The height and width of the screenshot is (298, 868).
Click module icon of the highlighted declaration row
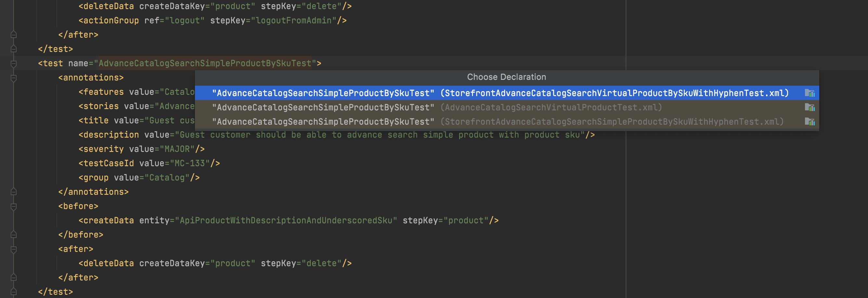(x=810, y=93)
